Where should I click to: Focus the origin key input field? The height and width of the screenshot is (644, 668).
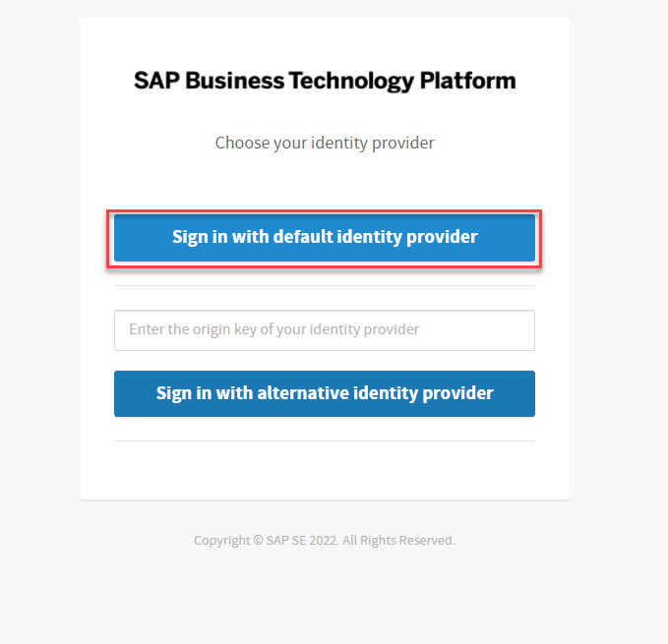click(325, 330)
